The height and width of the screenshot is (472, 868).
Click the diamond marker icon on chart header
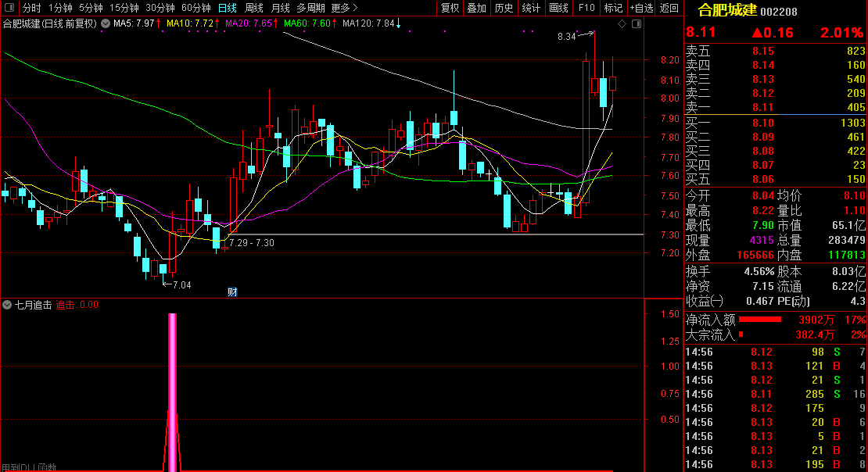pyautogui.click(x=622, y=23)
